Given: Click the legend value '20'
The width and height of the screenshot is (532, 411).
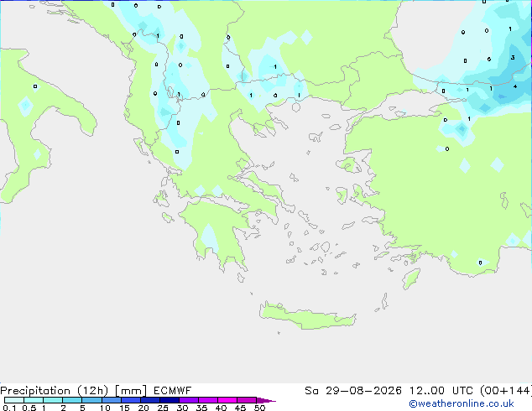Looking at the screenshot, I should tap(143, 408).
